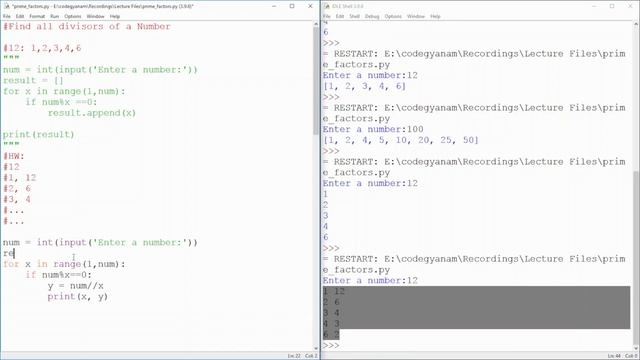Click the '#HW:' comment line
This screenshot has height=360, width=640.
pyautogui.click(x=14, y=156)
